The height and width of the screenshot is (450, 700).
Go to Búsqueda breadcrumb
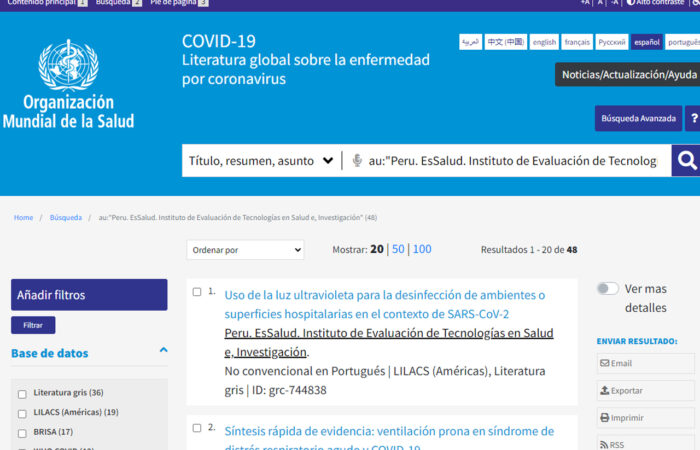point(66,217)
